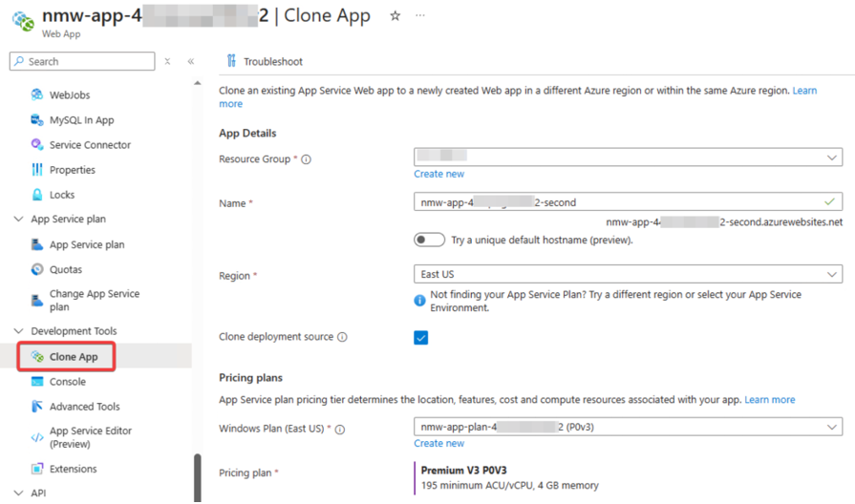The height and width of the screenshot is (504, 855).
Task: Click info icon next to Clone deployment source
Action: (x=342, y=337)
